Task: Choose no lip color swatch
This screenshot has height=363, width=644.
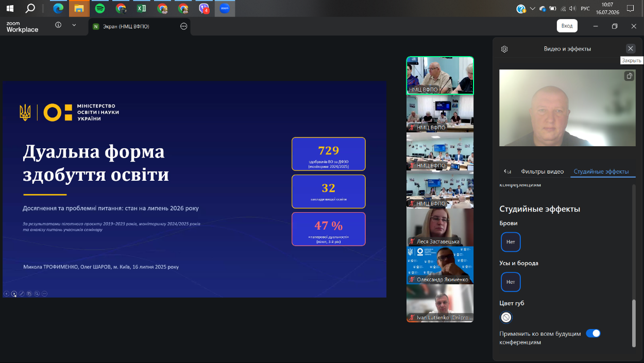Action: [x=506, y=317]
